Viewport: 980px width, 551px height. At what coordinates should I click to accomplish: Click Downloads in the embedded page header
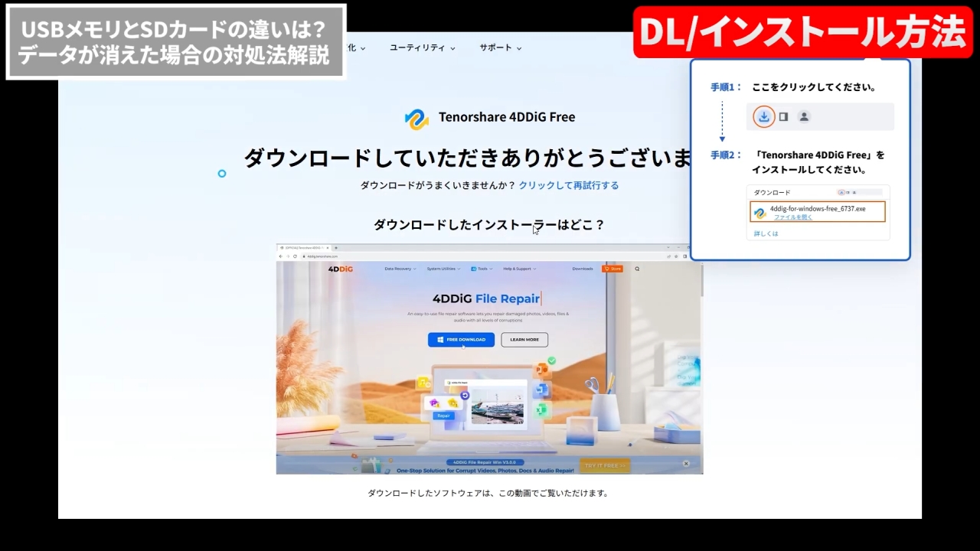point(583,269)
